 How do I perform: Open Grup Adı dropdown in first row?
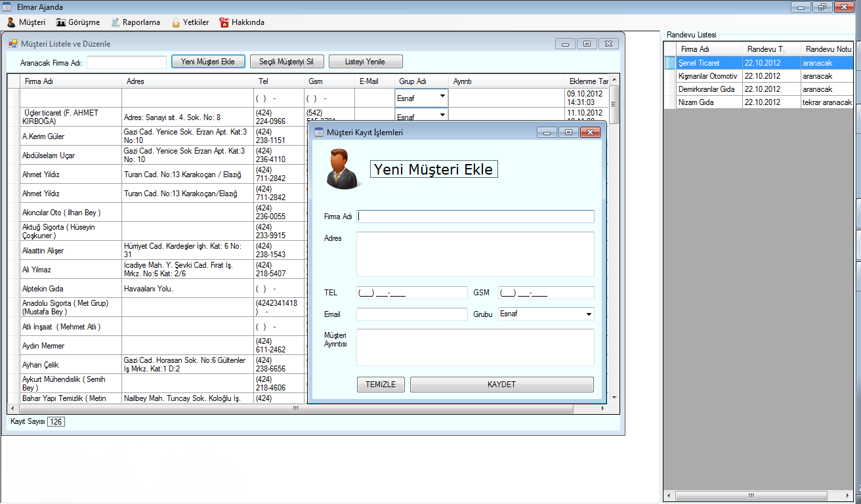tap(442, 96)
